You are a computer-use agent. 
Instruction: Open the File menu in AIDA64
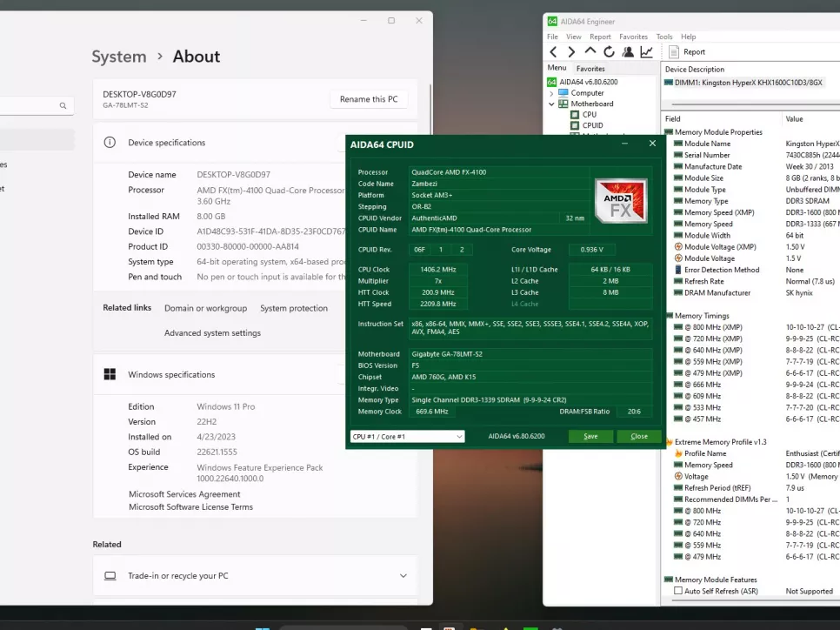[552, 37]
